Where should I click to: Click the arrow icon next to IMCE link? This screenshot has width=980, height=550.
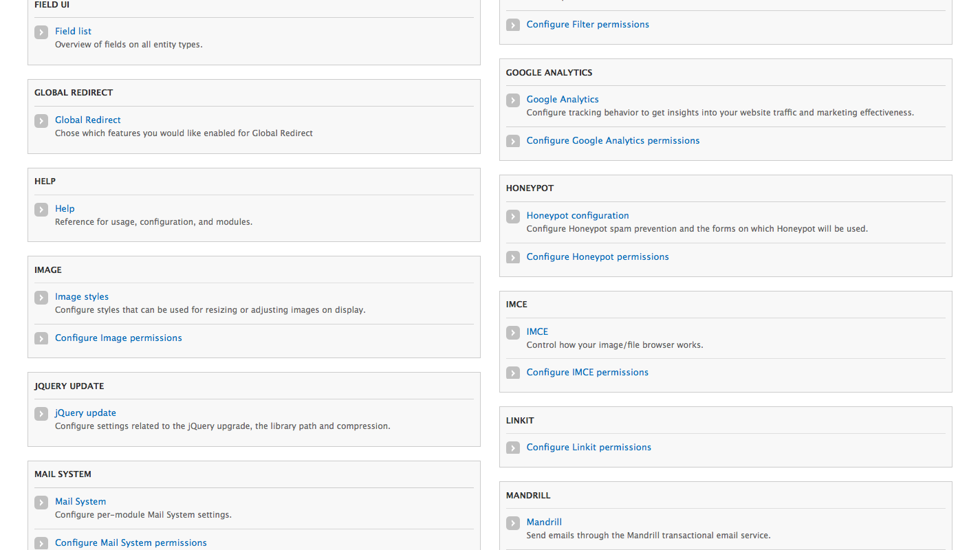click(x=513, y=332)
